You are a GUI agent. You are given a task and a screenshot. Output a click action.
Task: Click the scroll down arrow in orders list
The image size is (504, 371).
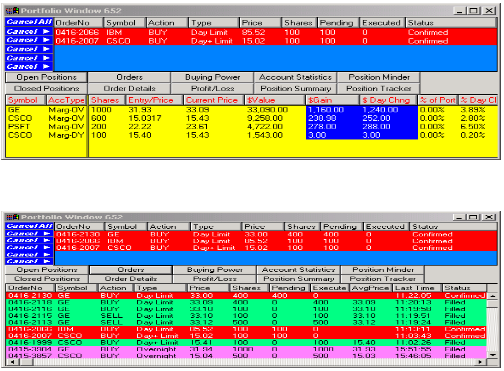[x=492, y=355]
